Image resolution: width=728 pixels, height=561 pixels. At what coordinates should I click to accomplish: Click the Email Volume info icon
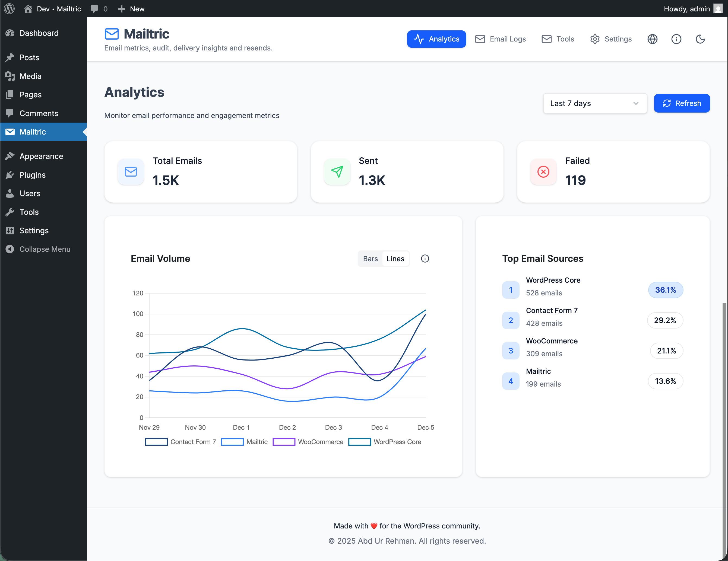point(425,259)
